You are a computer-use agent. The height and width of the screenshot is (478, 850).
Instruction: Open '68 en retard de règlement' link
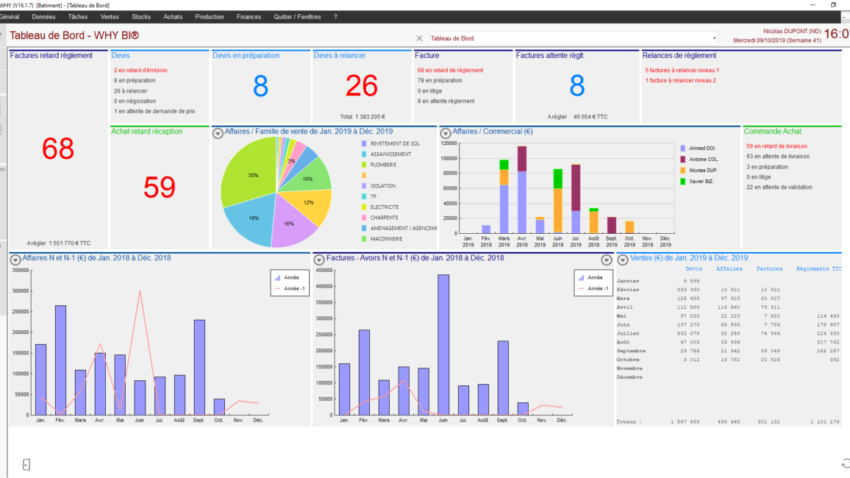(450, 70)
